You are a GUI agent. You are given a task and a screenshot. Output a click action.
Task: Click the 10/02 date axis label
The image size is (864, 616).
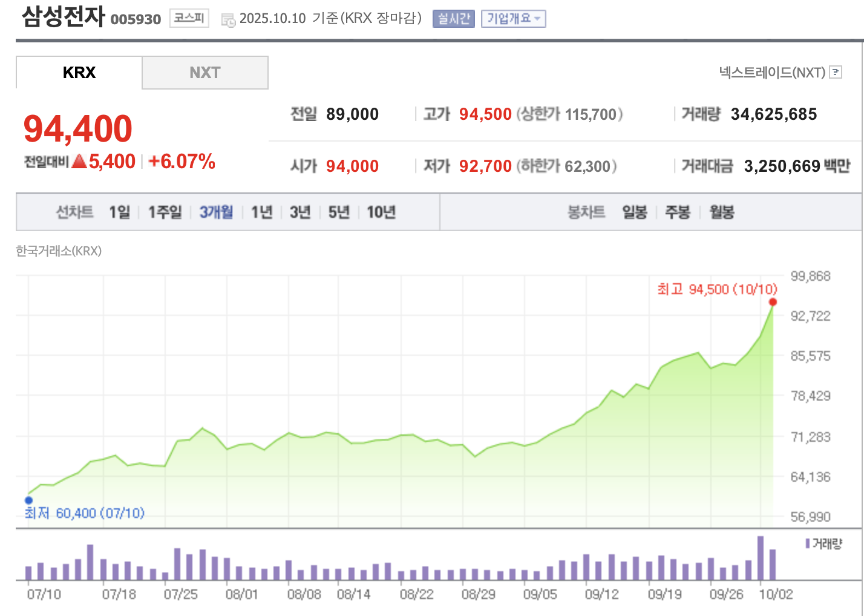tap(776, 594)
